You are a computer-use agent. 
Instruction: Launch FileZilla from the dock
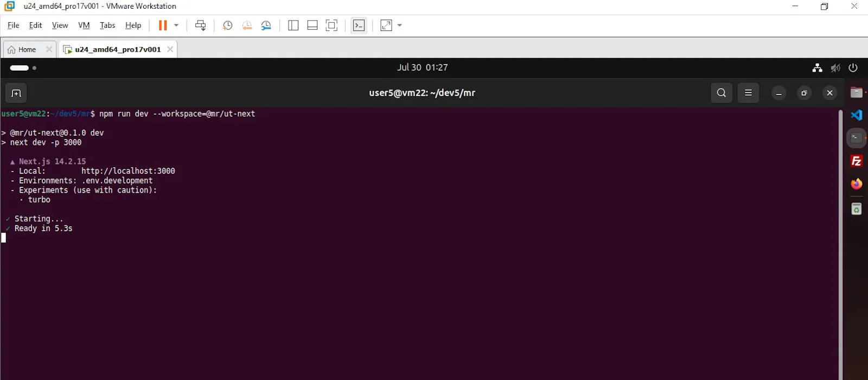point(857,161)
